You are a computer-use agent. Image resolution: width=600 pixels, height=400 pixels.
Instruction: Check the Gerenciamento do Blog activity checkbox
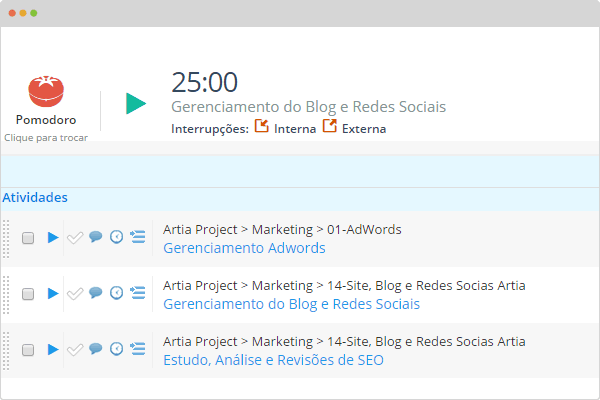tap(28, 294)
